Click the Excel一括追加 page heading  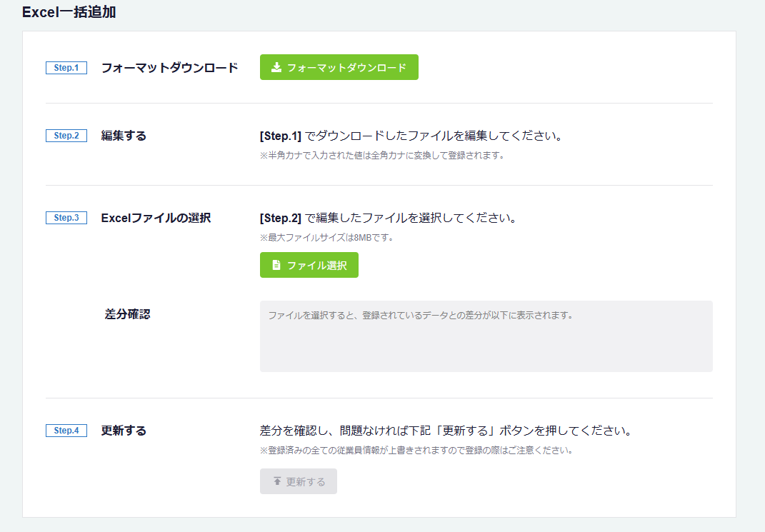click(69, 13)
